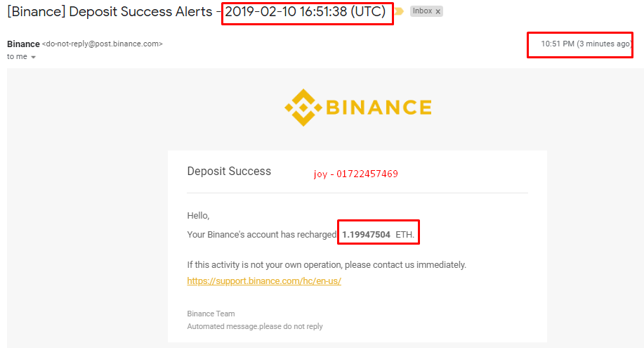This screenshot has width=644, height=348.
Task: Click the 'to me' recipient text
Action: tap(18, 57)
